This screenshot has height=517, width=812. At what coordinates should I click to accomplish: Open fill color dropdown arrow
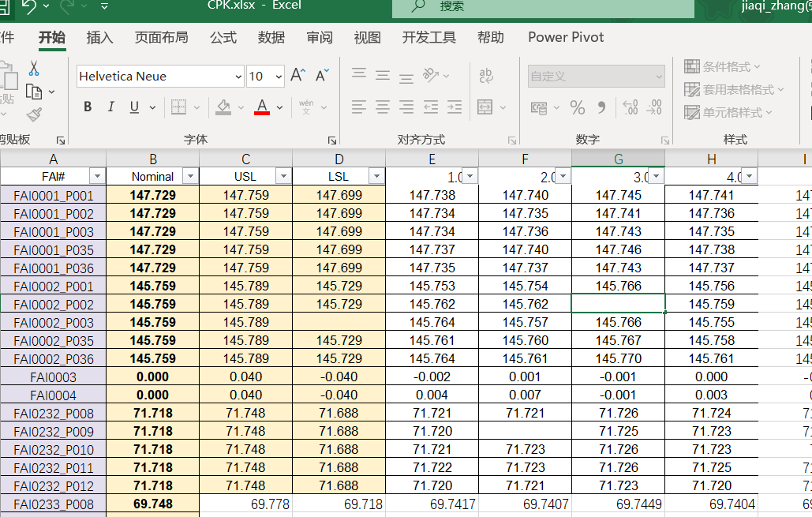click(x=241, y=108)
